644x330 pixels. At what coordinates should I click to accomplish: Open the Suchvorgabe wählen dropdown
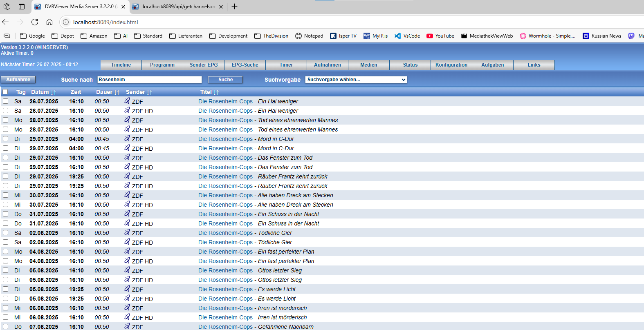(x=356, y=80)
